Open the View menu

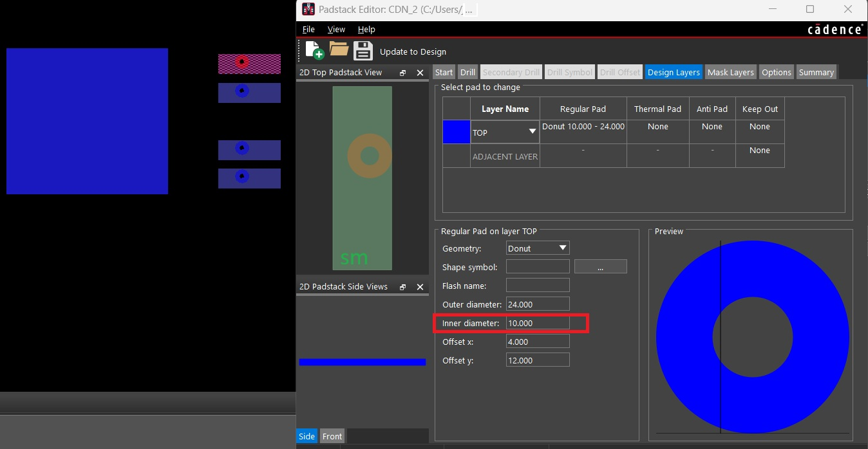coord(336,30)
